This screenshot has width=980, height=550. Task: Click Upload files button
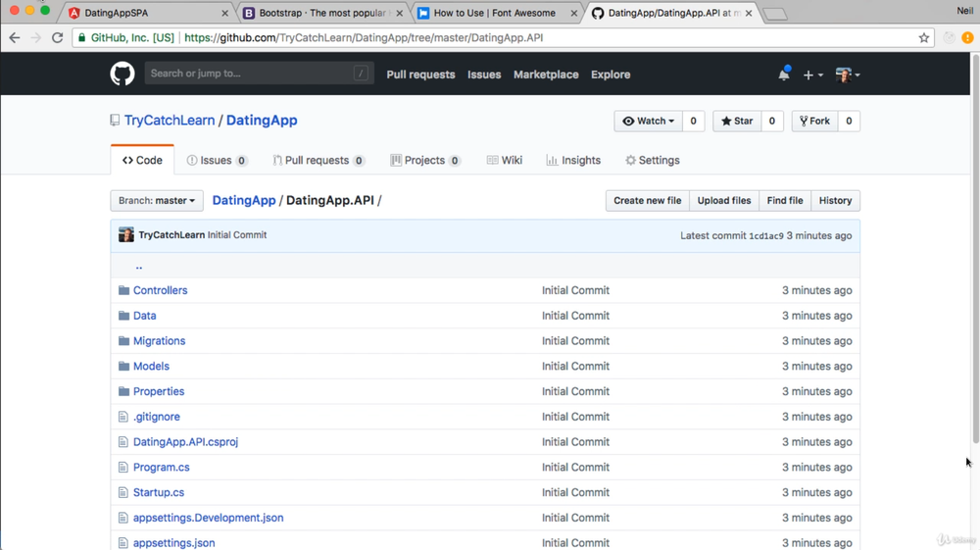tap(724, 201)
